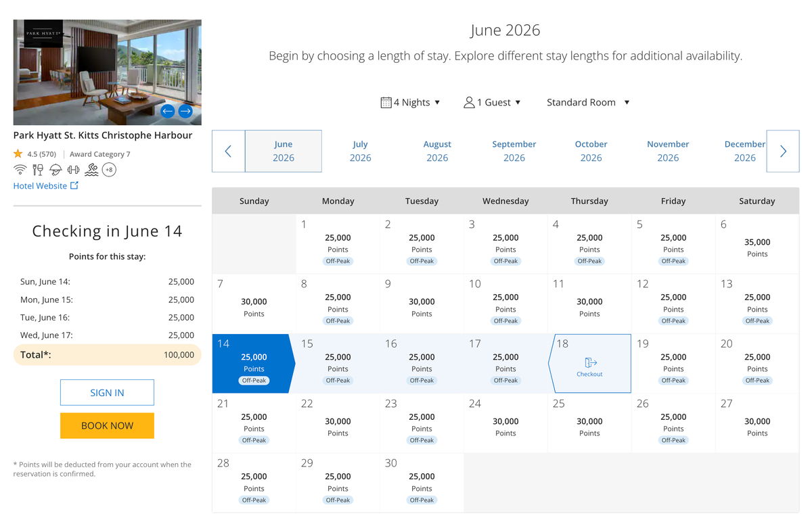812x524 pixels.
Task: Click the next photo arrow on hotel image
Action: coord(185,111)
